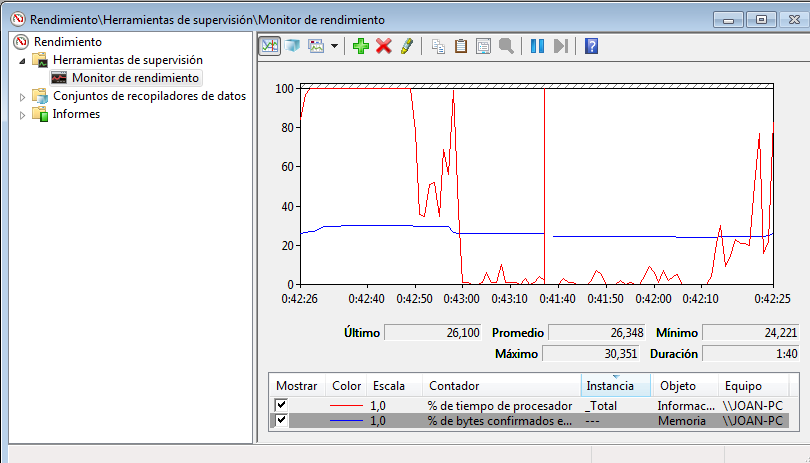Click the Color column header
The image size is (810, 463).
coord(346,386)
